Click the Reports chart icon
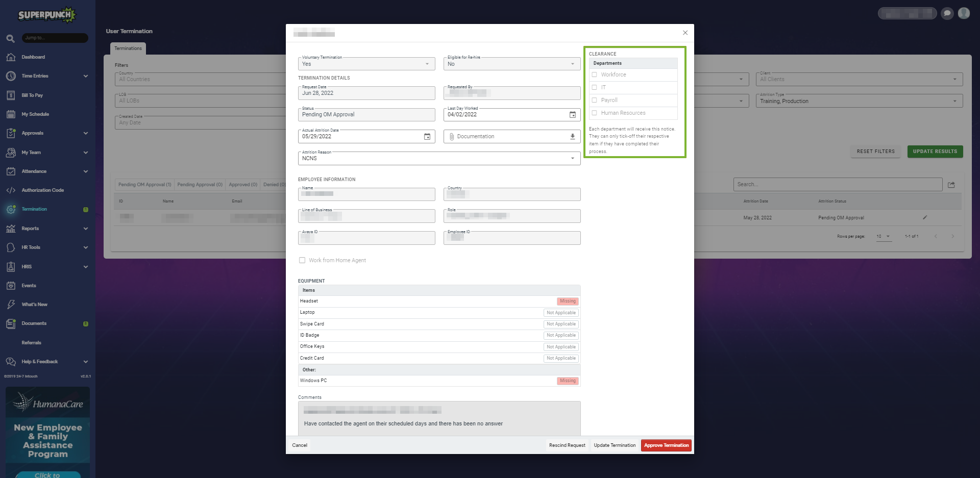 11,229
